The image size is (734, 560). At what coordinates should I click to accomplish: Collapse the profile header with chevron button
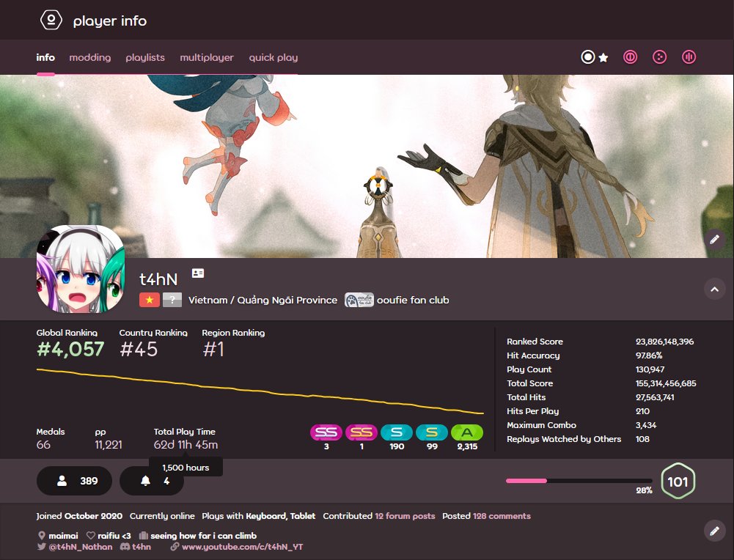tap(714, 289)
